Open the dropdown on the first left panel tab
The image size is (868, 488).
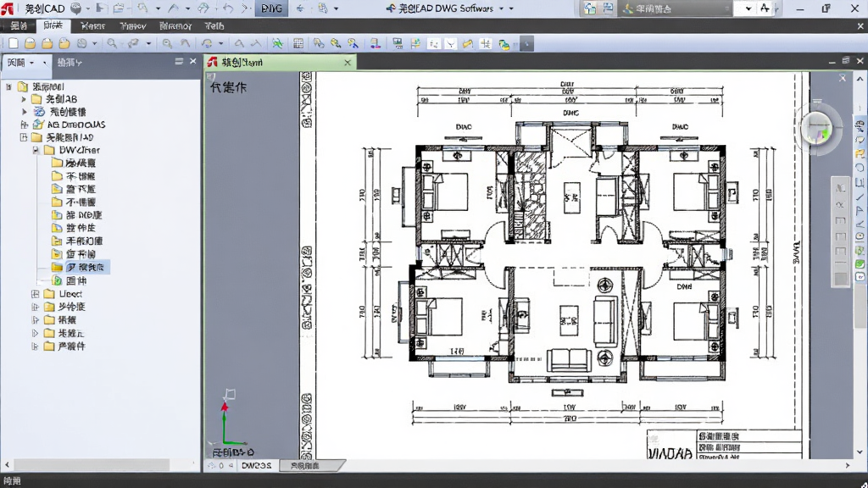coord(32,63)
